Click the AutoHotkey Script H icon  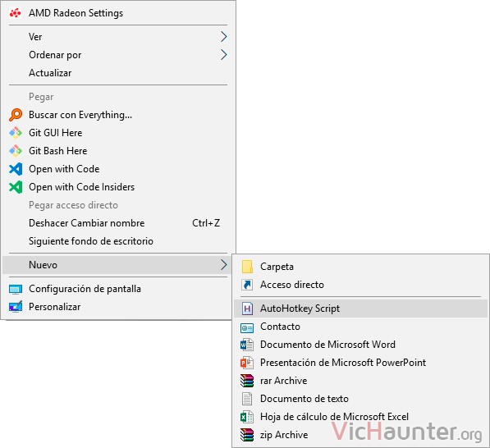coord(247,309)
